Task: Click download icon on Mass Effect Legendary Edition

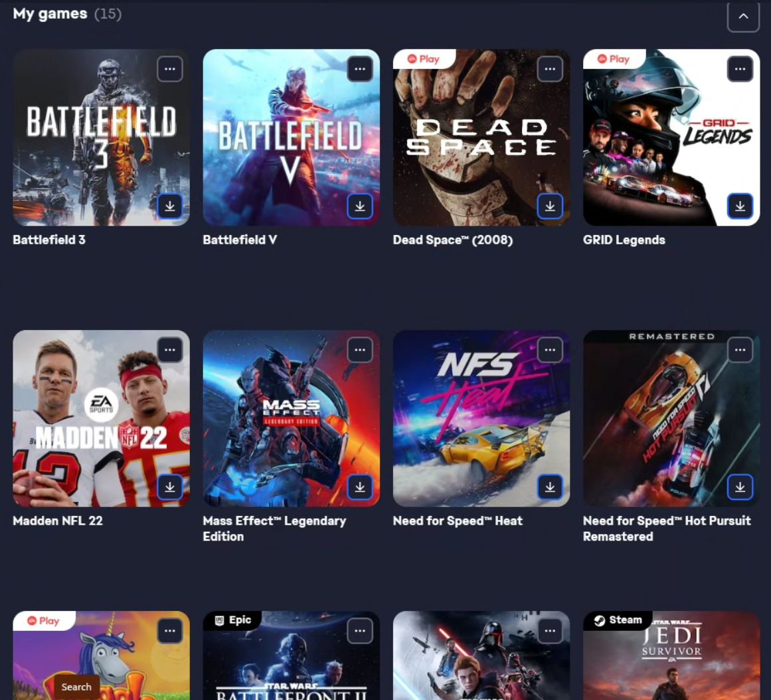Action: (x=360, y=487)
